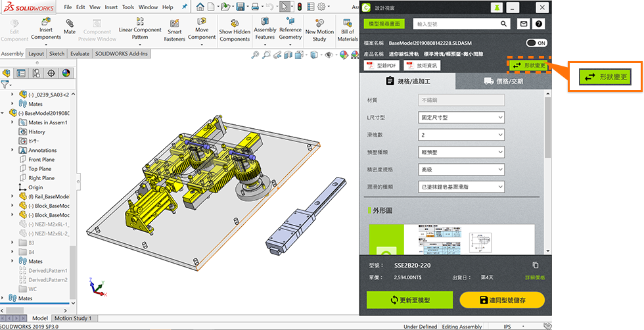The height and width of the screenshot is (330, 644).
Task: Open the 滑塊數 dropdown
Action: click(461, 135)
